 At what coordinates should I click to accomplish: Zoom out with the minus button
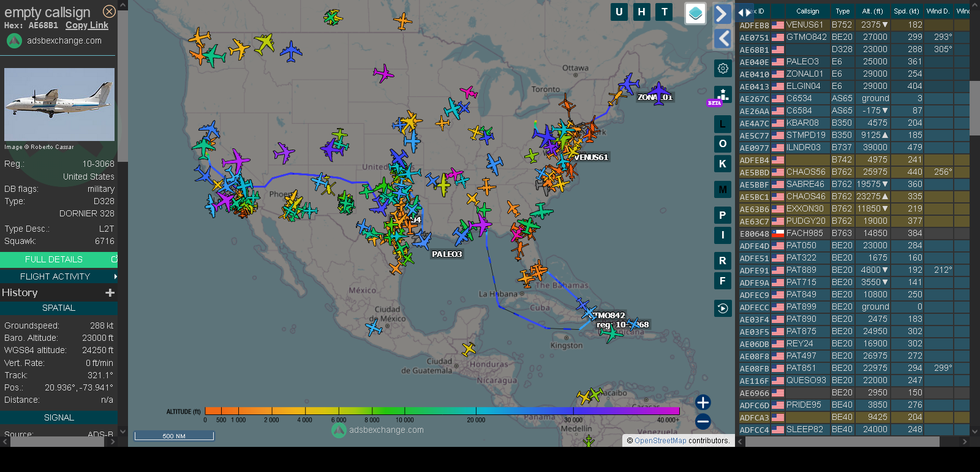tap(703, 422)
